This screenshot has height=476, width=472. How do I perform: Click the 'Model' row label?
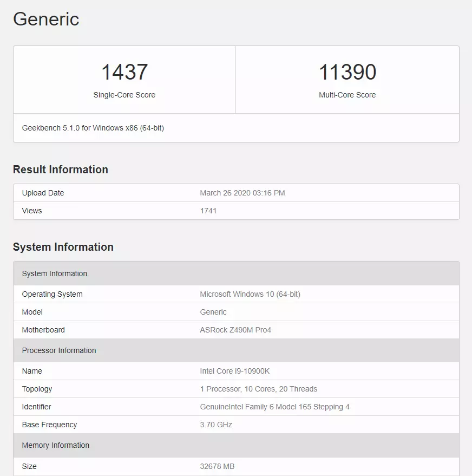(32, 312)
